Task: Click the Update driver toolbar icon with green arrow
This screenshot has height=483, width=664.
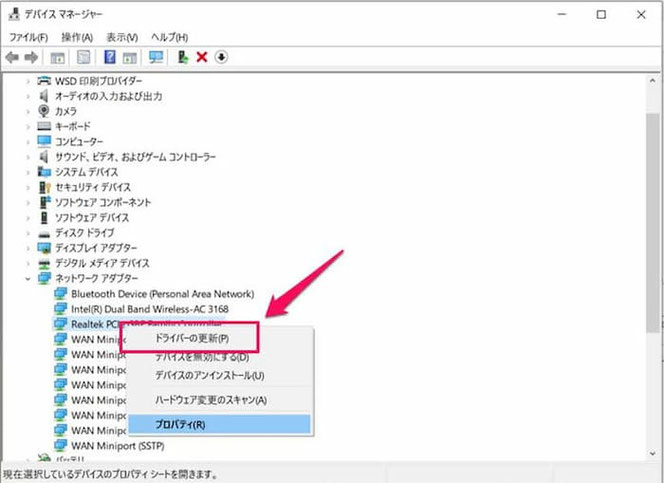Action: click(x=183, y=57)
